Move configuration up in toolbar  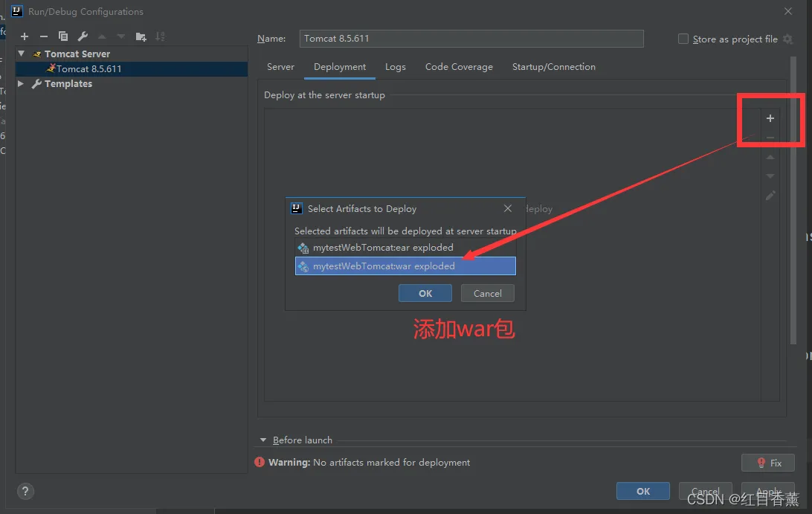(x=102, y=36)
